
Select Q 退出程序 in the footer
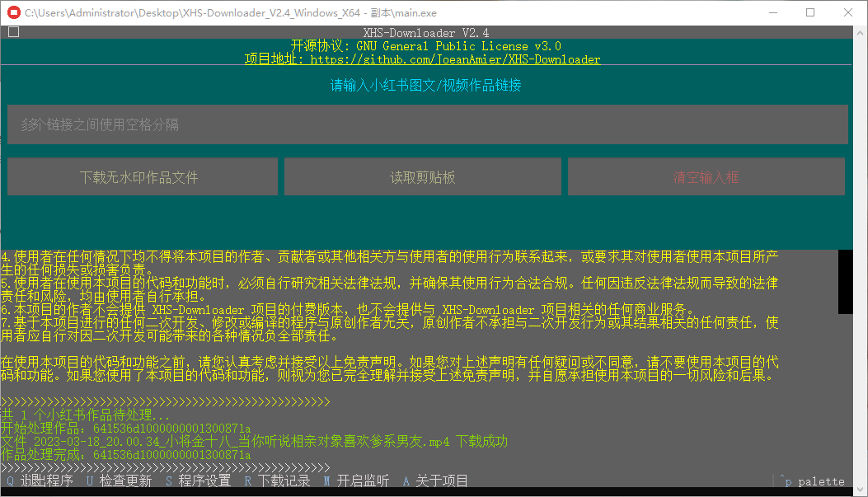[40, 481]
